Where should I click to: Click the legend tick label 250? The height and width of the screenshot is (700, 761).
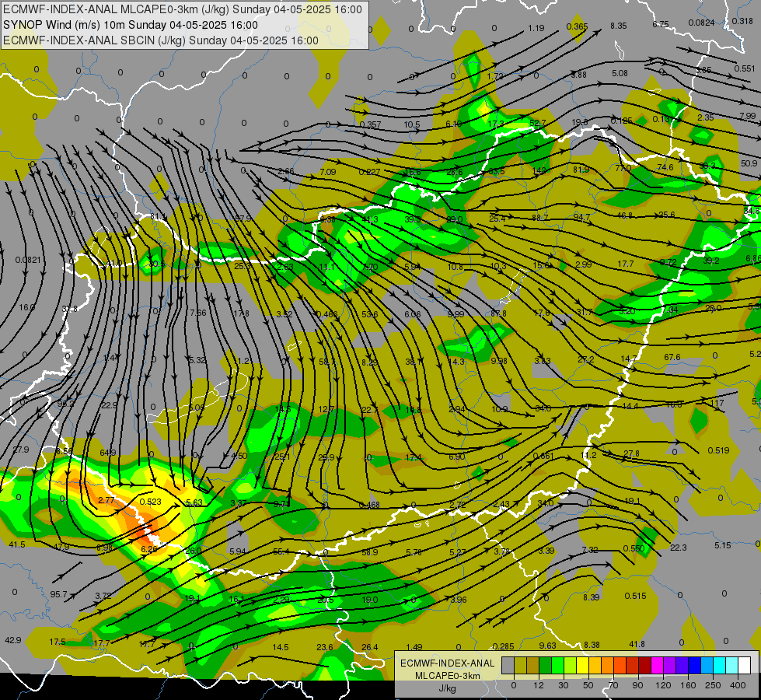coord(713,685)
